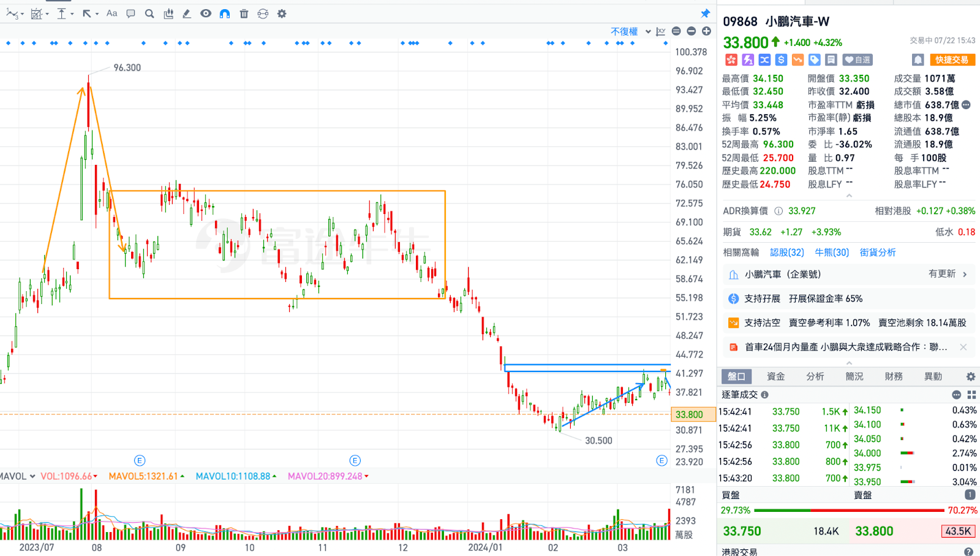Collapse the quote details chevron

click(849, 196)
